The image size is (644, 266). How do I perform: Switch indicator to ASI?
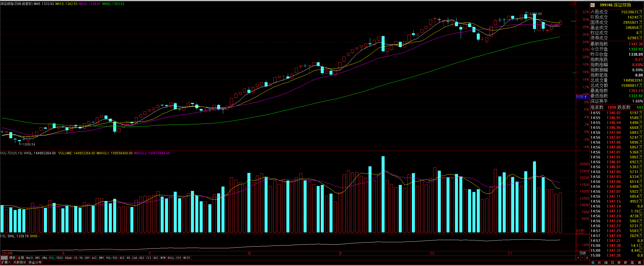(94, 258)
